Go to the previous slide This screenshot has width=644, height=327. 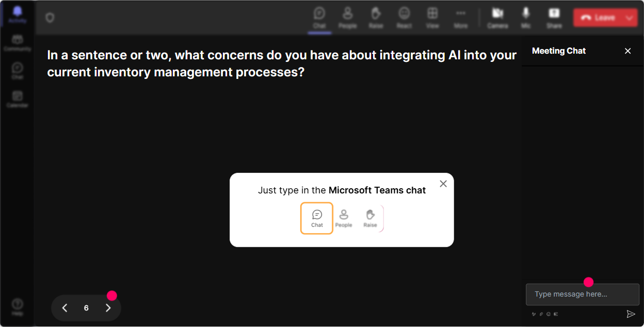coord(65,308)
